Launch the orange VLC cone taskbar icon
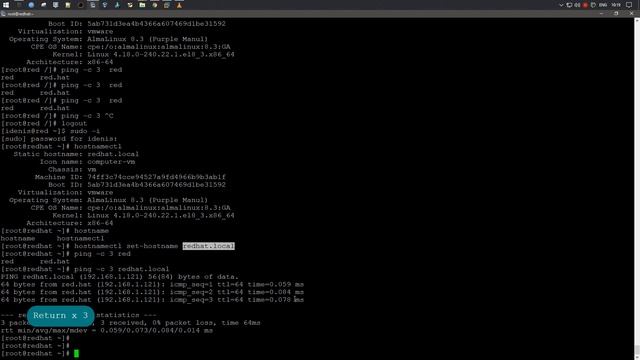Viewport: 640px width, 360px height. 179,5
